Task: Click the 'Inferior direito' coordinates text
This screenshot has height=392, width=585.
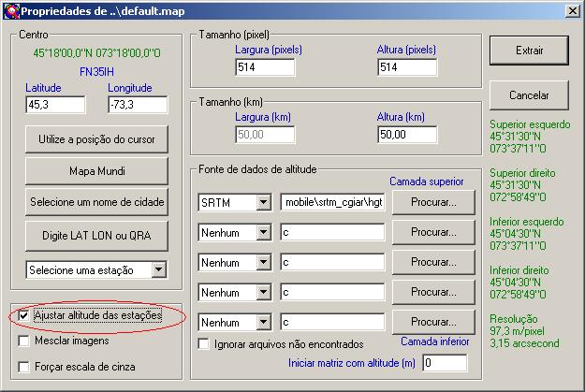Action: tap(519, 282)
